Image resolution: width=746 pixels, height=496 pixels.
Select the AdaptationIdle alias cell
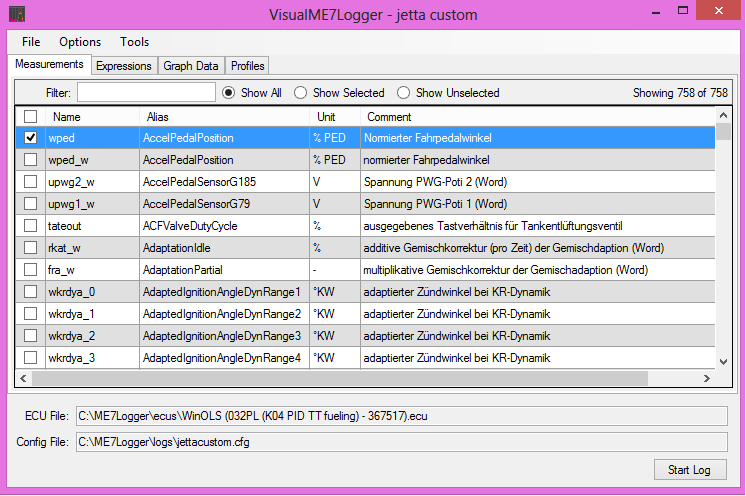[225, 248]
